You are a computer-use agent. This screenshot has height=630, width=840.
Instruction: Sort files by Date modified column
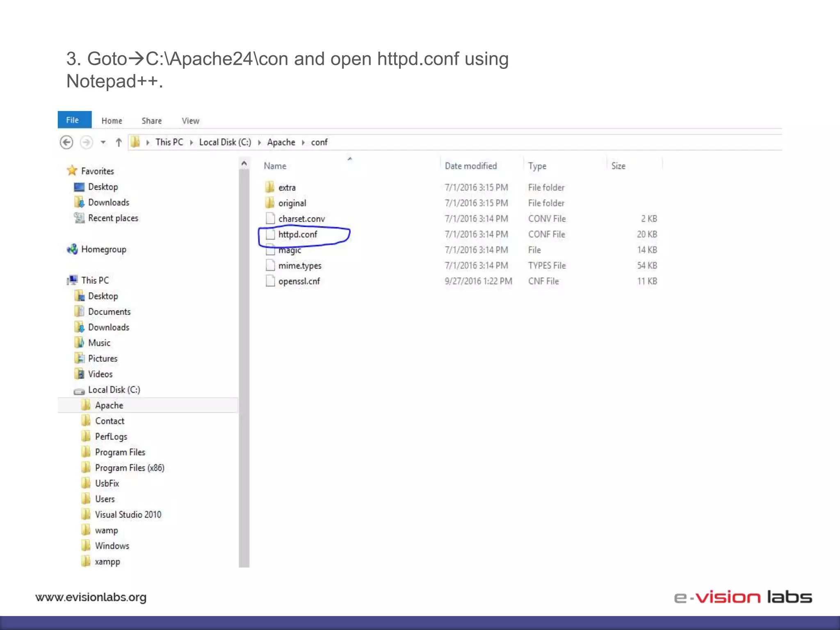click(x=470, y=166)
